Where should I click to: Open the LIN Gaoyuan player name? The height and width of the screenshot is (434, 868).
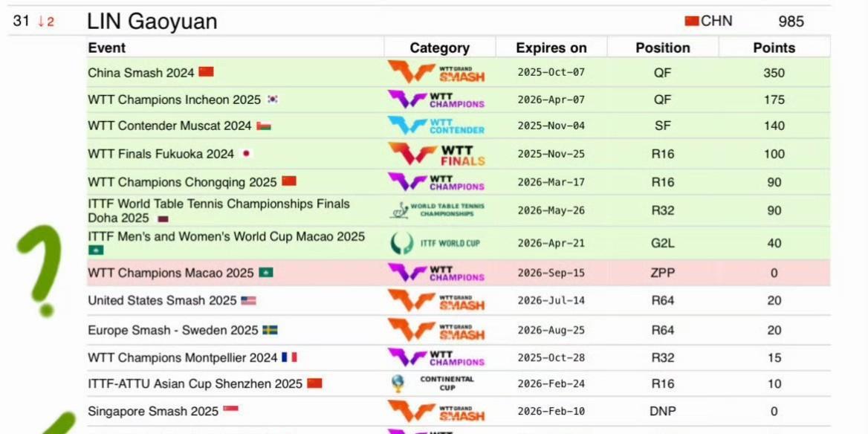(x=152, y=22)
